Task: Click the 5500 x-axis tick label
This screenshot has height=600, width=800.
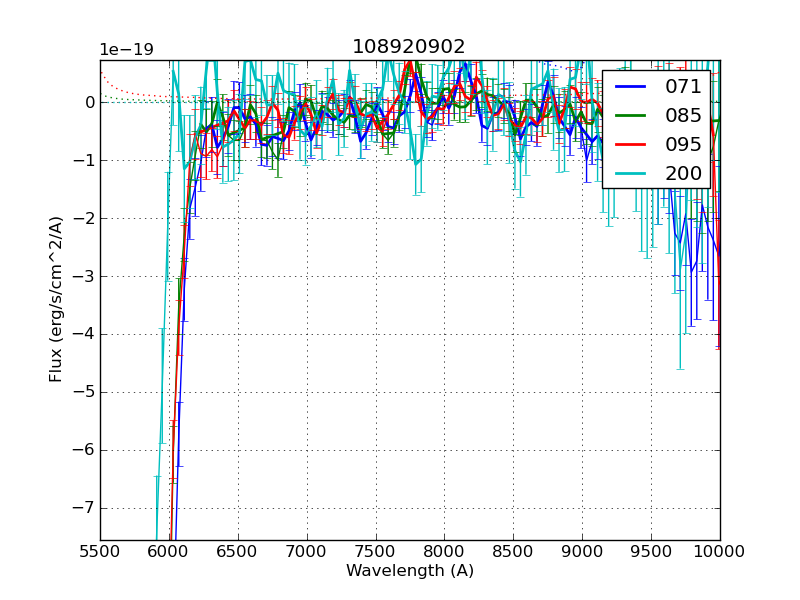Action: [100, 550]
